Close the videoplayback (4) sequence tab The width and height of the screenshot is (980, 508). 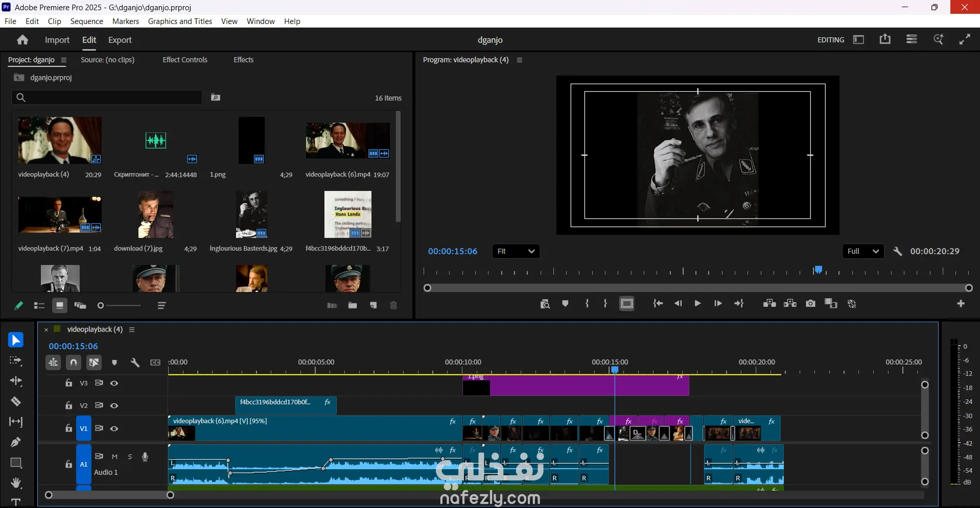point(46,330)
